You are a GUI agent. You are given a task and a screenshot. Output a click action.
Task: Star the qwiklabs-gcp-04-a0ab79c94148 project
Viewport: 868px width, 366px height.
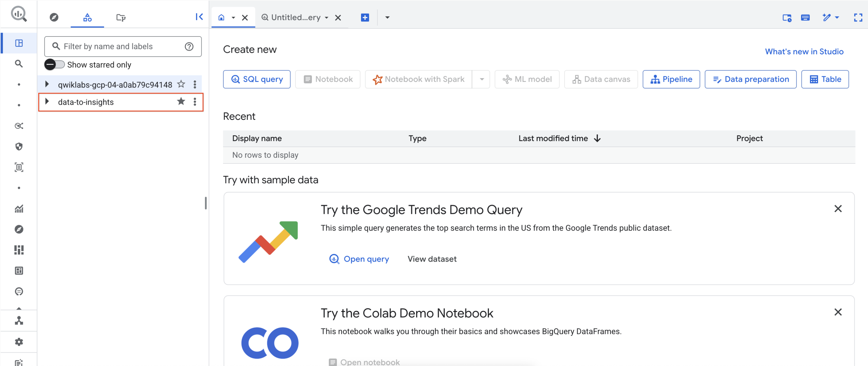(x=181, y=84)
